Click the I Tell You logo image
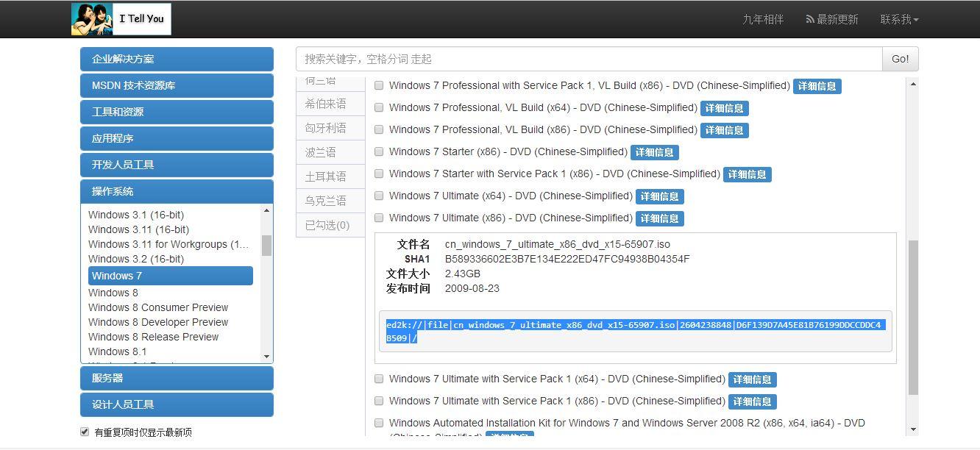Screen dimensions: 980x450 (121, 19)
